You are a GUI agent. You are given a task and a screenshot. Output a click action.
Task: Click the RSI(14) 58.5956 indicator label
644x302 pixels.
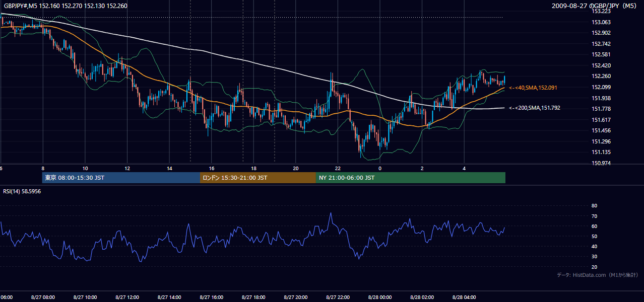click(x=22, y=191)
